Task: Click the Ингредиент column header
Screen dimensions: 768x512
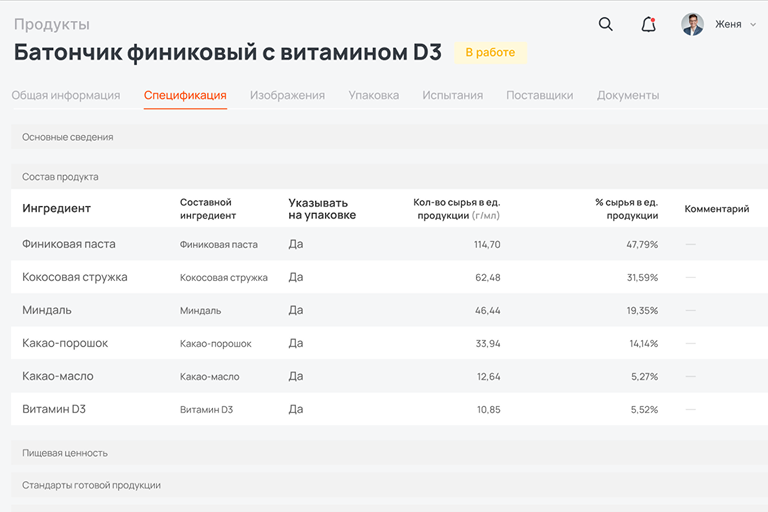Action: pyautogui.click(x=56, y=209)
